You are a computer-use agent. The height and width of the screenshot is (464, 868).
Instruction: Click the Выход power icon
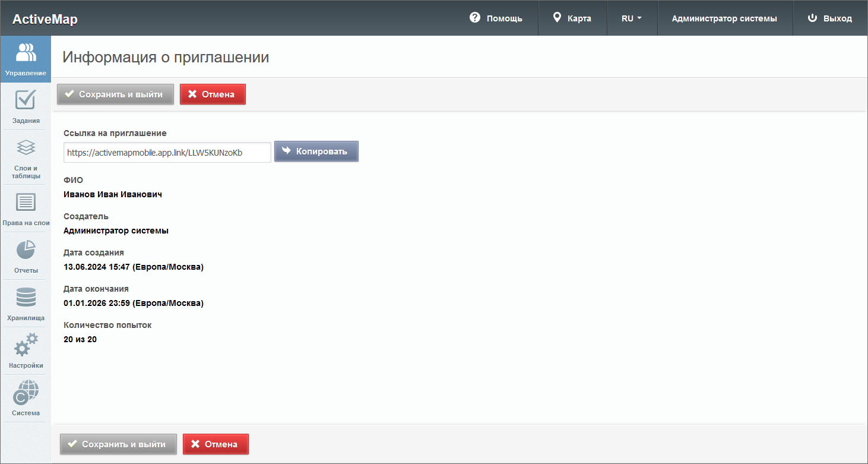pyautogui.click(x=813, y=18)
